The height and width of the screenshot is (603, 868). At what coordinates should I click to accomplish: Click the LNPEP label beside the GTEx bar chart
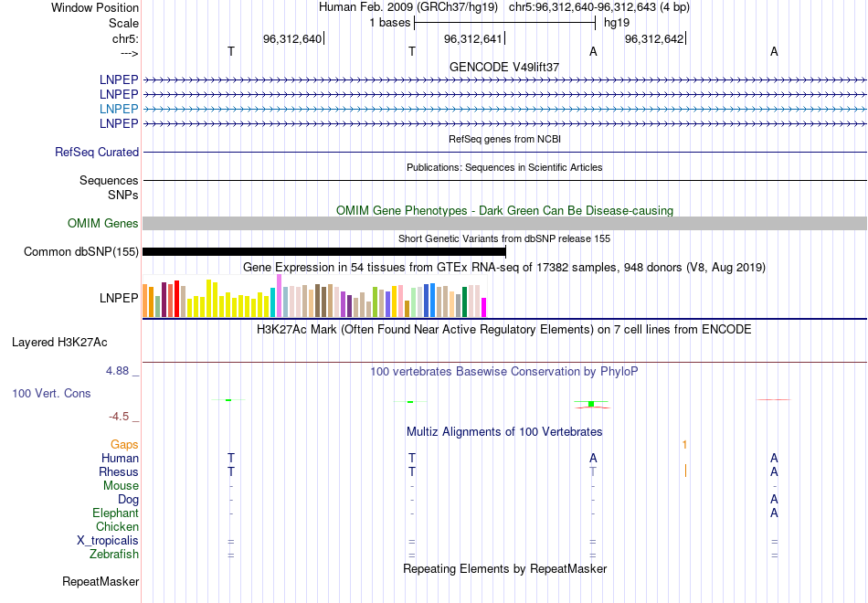[119, 298]
